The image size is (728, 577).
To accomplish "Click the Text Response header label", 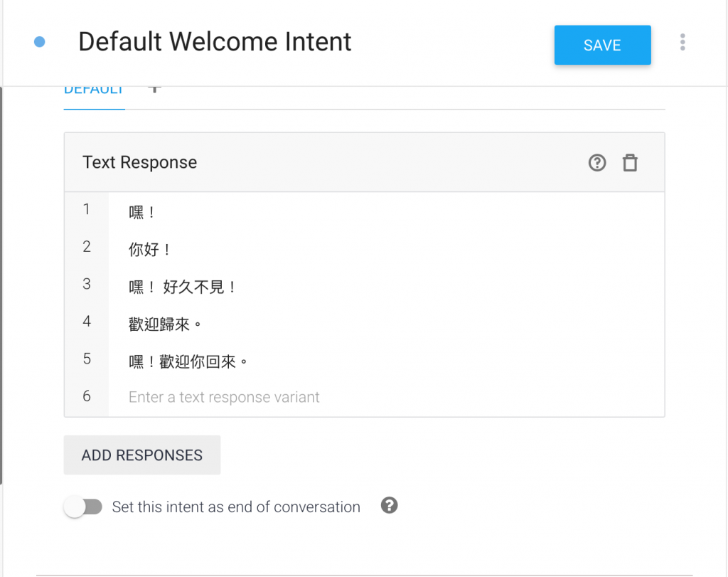I will (x=140, y=162).
